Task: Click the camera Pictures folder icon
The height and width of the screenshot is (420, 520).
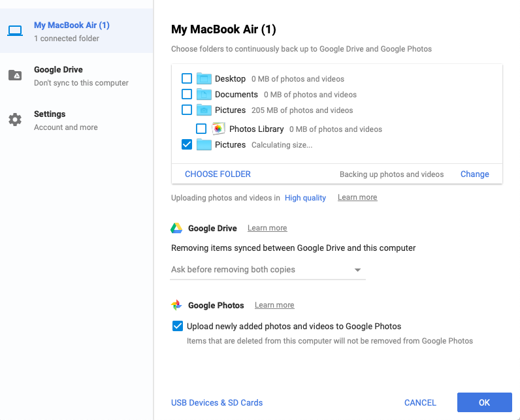Action: point(204,110)
